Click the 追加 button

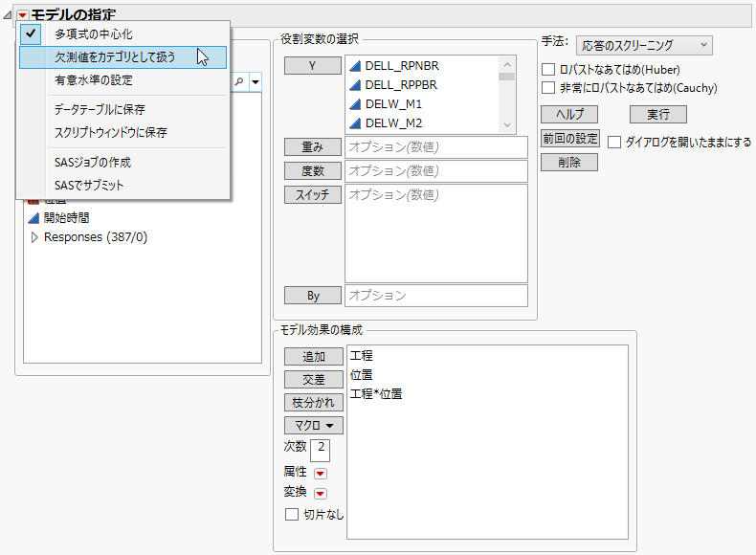[x=313, y=357]
